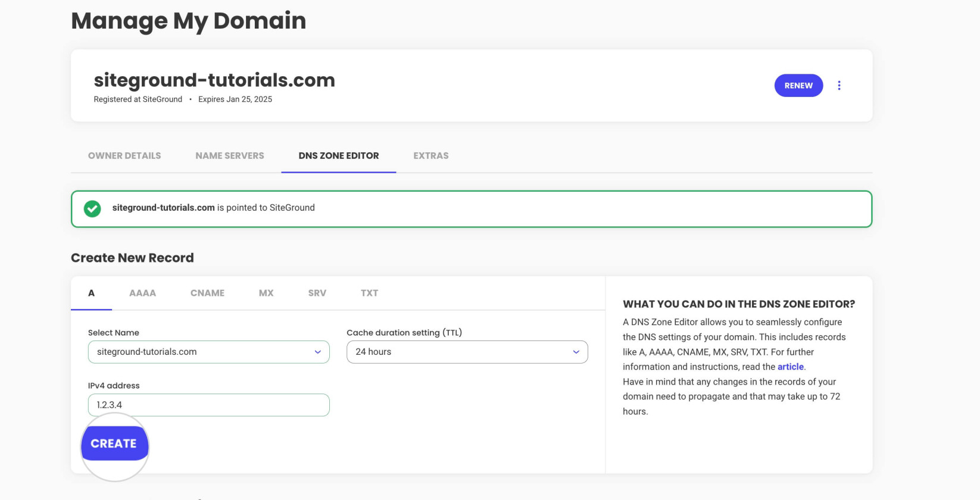View the Extras tab

pos(430,155)
